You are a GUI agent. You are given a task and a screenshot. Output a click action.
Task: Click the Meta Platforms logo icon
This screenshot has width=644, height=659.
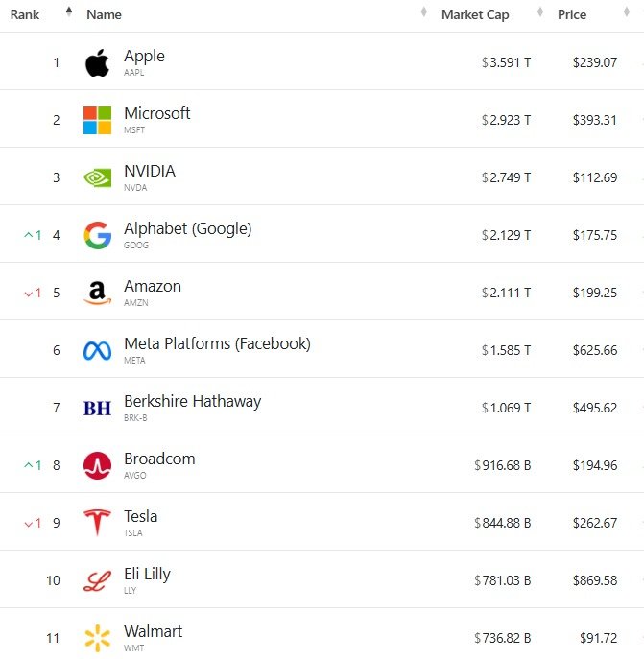(x=97, y=350)
